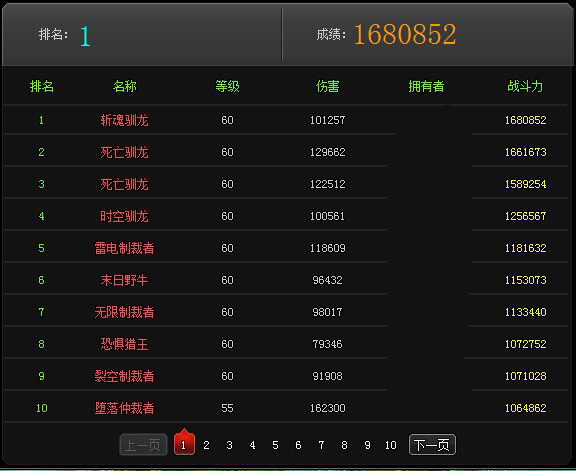
Task: Click the 成绩 label in header
Action: tap(331, 34)
